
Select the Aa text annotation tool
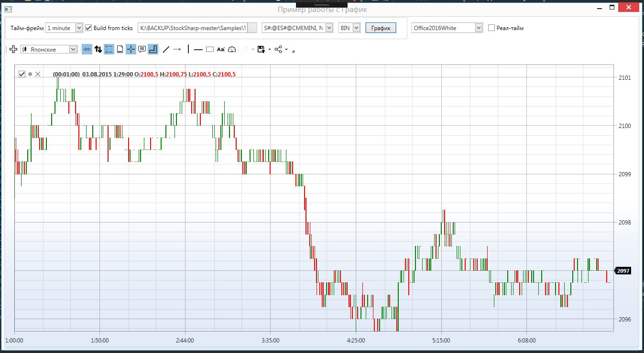[220, 49]
